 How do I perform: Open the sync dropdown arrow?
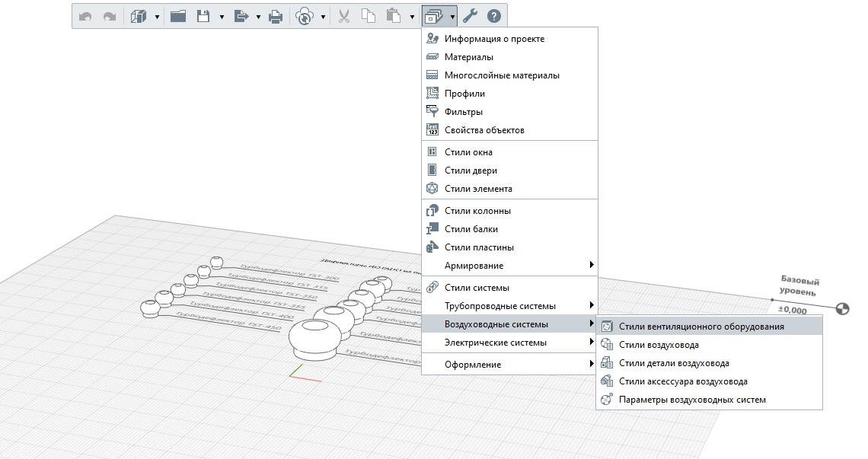coord(324,18)
